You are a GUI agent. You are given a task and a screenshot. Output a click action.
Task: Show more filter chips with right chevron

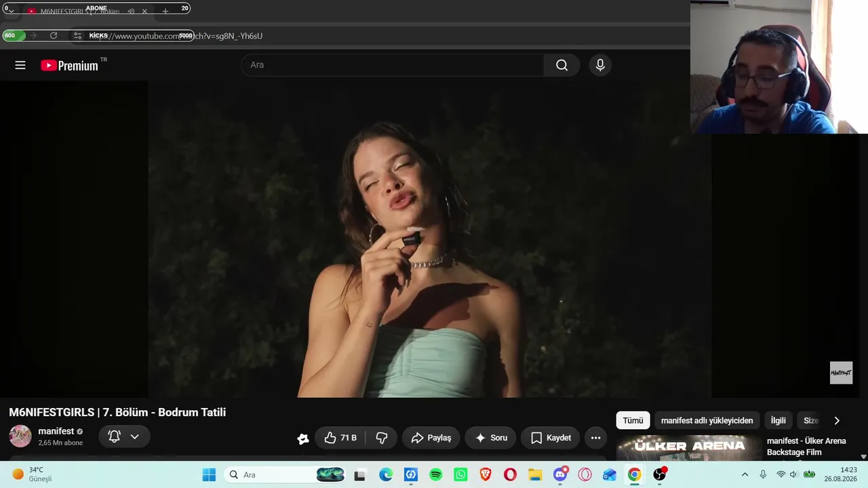pos(837,420)
